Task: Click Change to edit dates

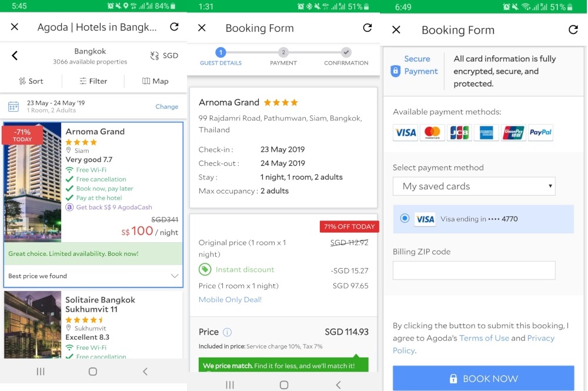Action: coord(167,106)
